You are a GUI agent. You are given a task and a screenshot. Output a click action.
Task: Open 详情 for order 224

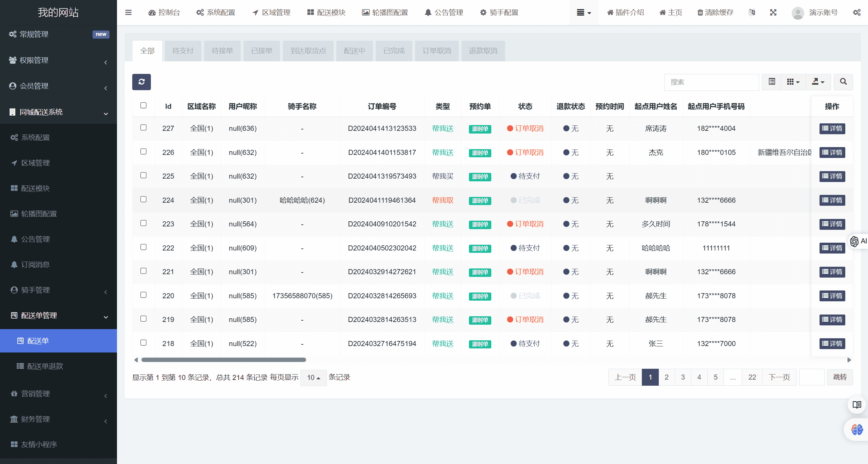[832, 200]
